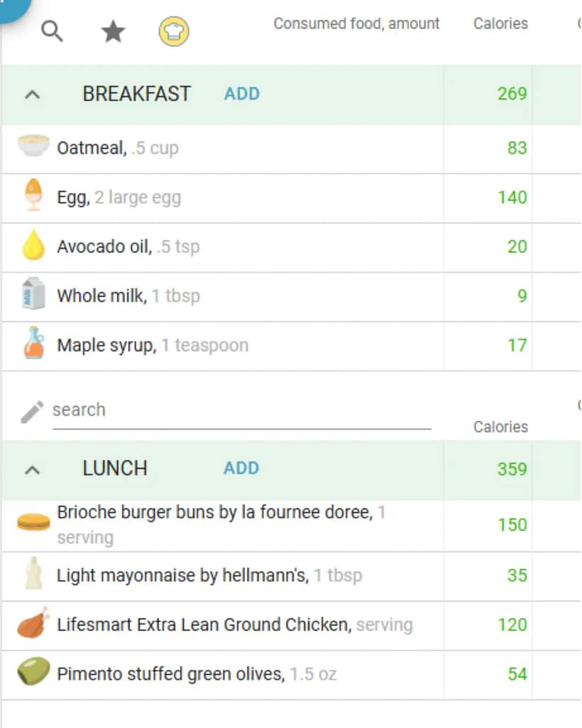Screen dimensions: 582x728
Task: Click the whole milk carton icon
Action: coord(33,294)
